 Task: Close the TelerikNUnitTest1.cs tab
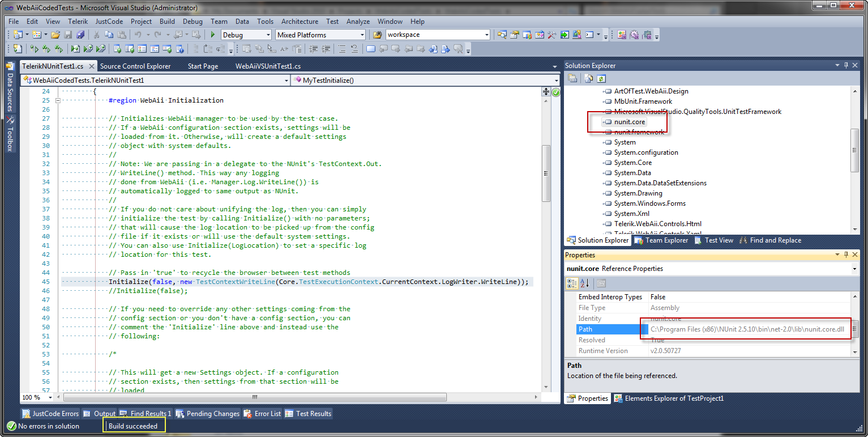click(x=91, y=66)
